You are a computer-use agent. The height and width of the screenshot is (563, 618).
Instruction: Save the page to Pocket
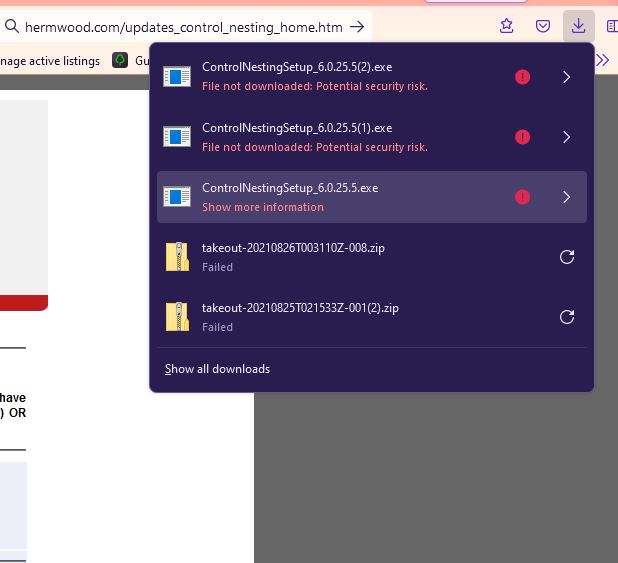tap(543, 26)
